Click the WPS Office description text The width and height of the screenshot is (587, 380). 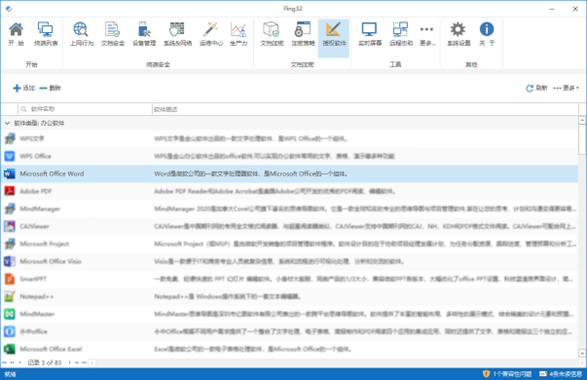[274, 156]
